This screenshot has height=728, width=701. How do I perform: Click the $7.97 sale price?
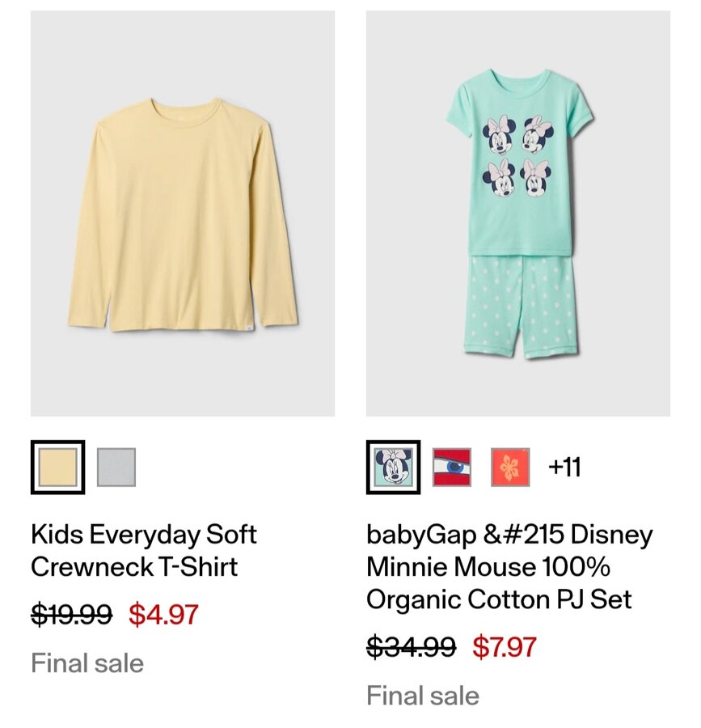[505, 647]
